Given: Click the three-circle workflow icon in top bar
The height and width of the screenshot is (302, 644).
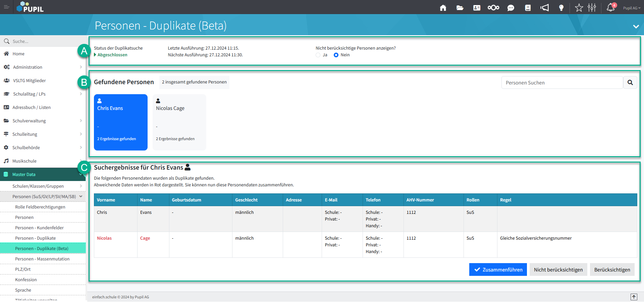Looking at the screenshot, I should (x=493, y=8).
